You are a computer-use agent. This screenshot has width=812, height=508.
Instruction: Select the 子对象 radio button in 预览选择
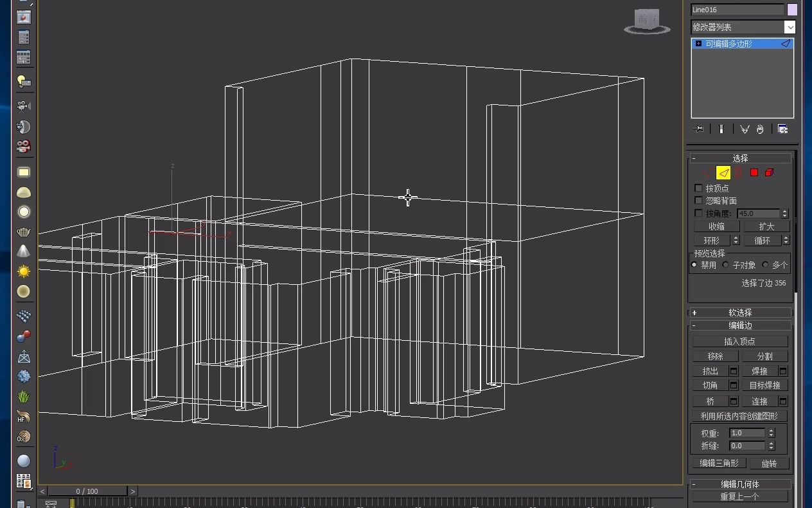pos(726,264)
